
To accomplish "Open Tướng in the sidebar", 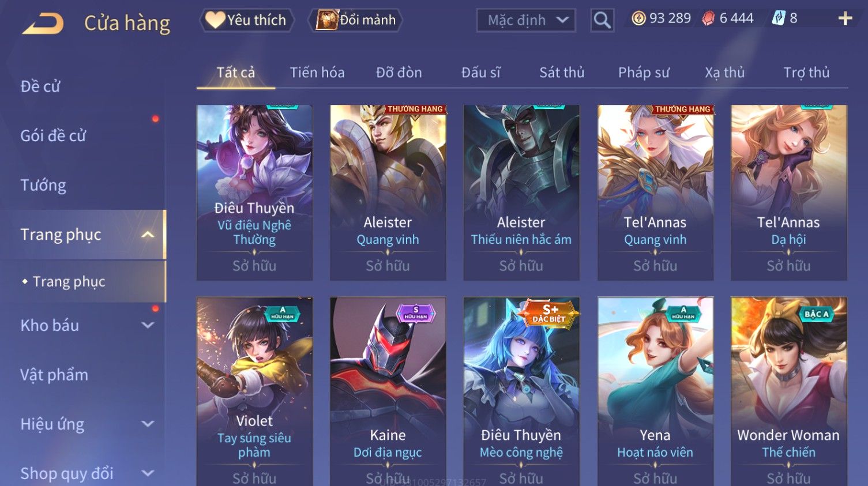I will click(x=43, y=185).
